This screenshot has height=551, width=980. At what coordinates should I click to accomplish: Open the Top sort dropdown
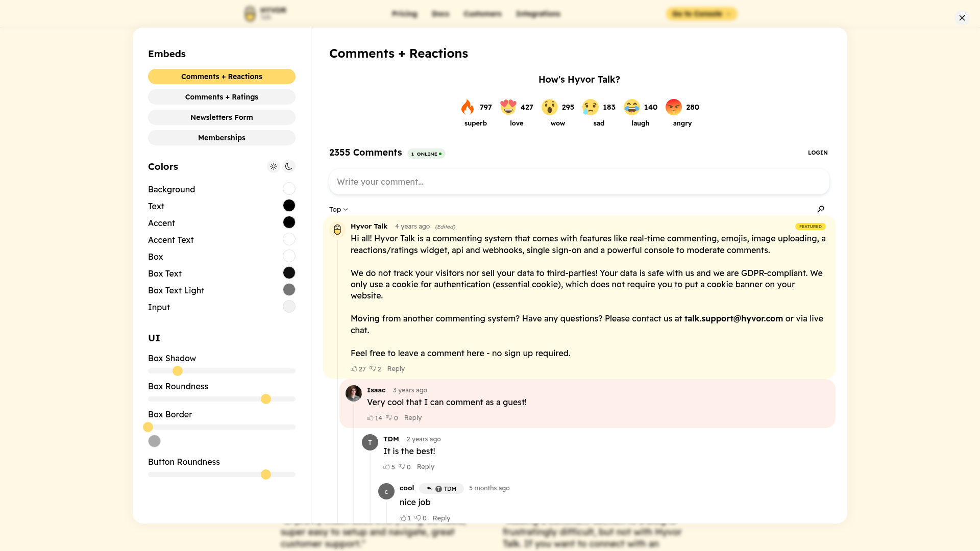tap(338, 210)
